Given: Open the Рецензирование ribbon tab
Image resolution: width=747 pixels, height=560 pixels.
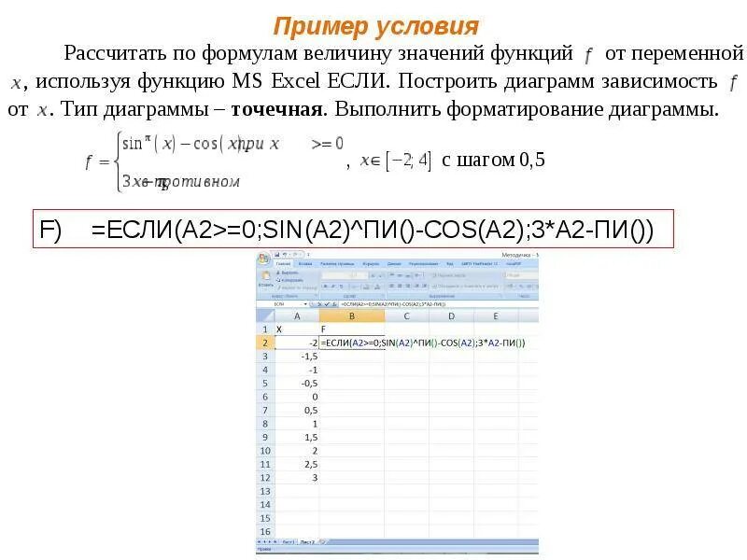Looking at the screenshot, I should (x=424, y=264).
